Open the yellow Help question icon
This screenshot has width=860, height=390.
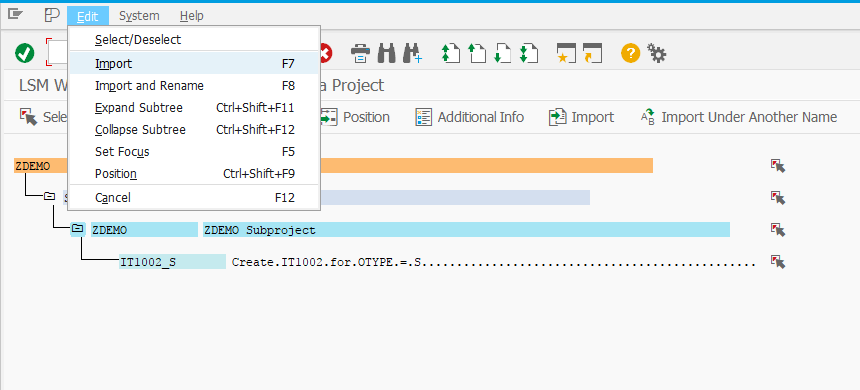pyautogui.click(x=630, y=53)
